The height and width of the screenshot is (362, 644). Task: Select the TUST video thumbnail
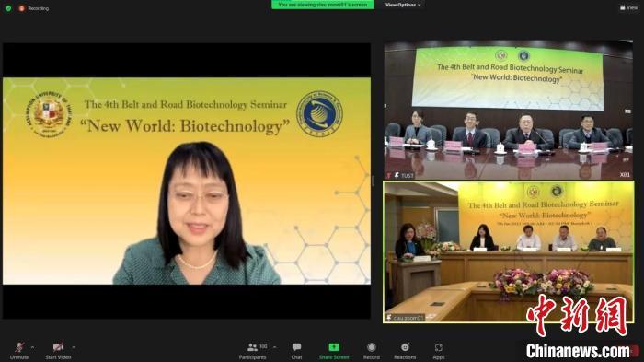click(x=509, y=110)
